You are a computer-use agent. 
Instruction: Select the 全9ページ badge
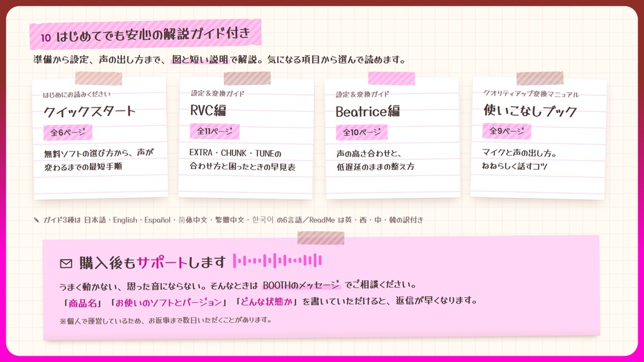[x=506, y=131]
